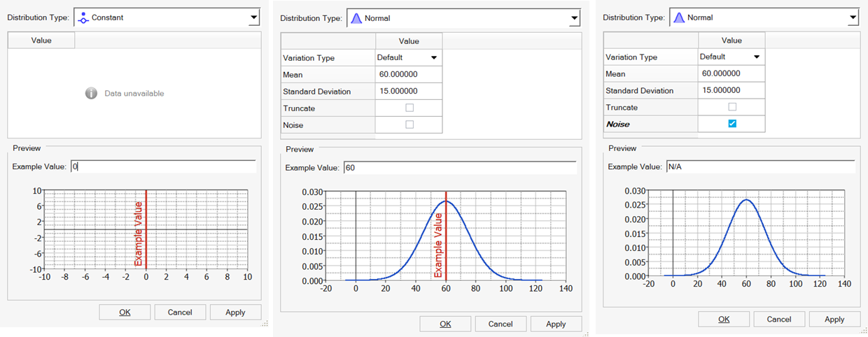Click the Value column header in middle dialog
The width and height of the screenshot is (868, 337).
pos(409,41)
